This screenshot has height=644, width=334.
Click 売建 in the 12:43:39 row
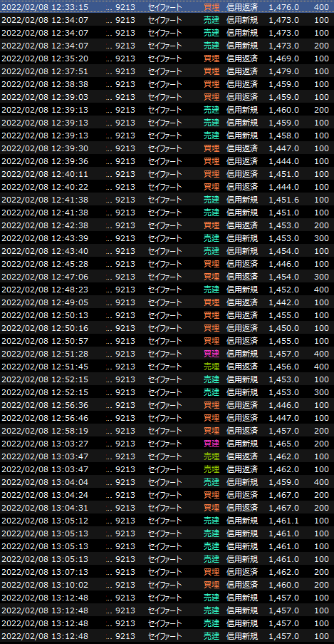[212, 238]
